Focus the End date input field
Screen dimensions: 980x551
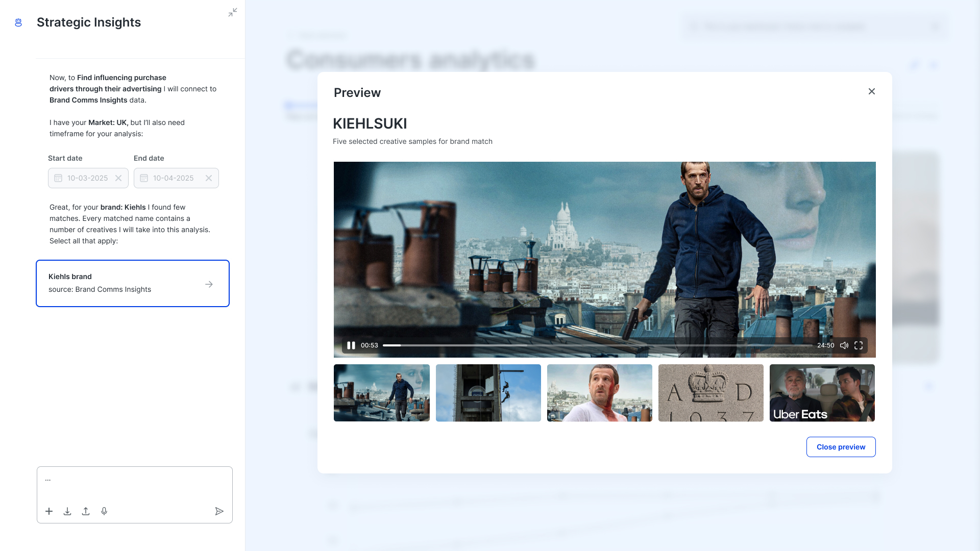(x=176, y=178)
